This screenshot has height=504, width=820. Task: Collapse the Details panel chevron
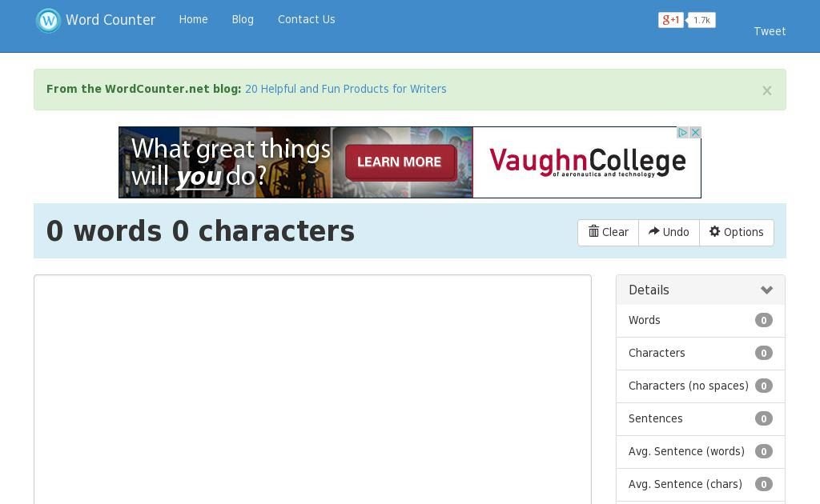766,290
